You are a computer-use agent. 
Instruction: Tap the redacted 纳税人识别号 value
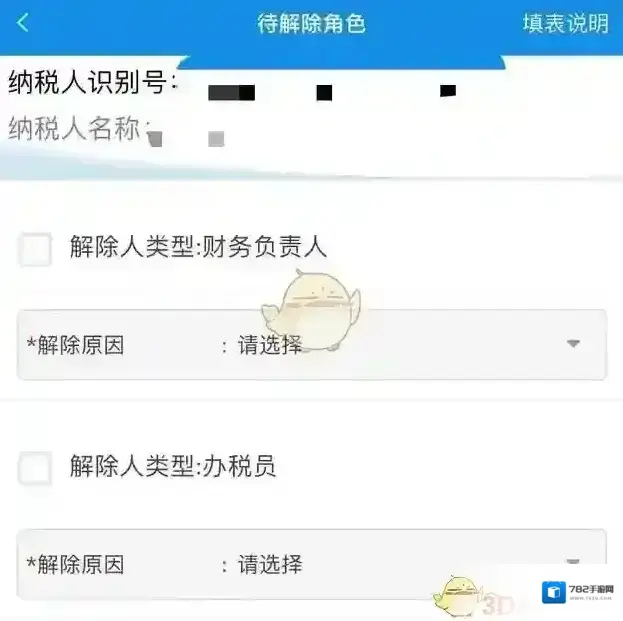coord(332,92)
